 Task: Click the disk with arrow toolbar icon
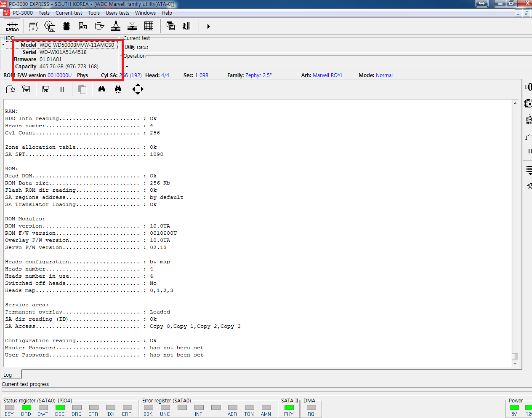tap(99, 26)
